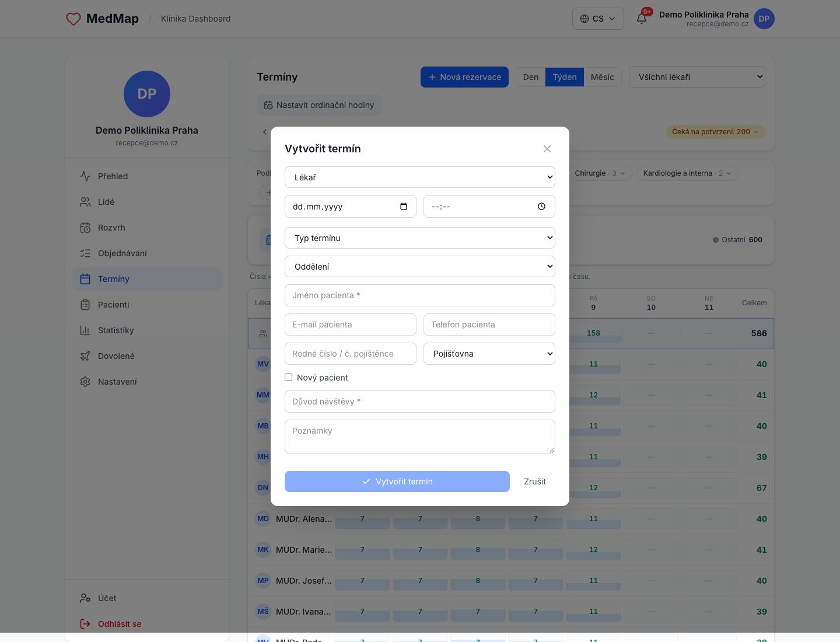Expand the Čeká na potvrzení badge
840x642 pixels.
tap(715, 132)
